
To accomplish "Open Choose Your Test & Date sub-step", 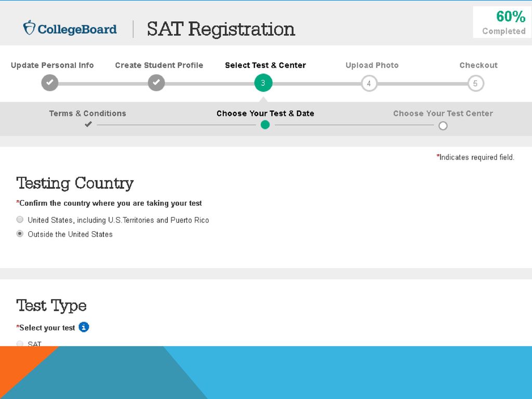I will click(x=265, y=113).
